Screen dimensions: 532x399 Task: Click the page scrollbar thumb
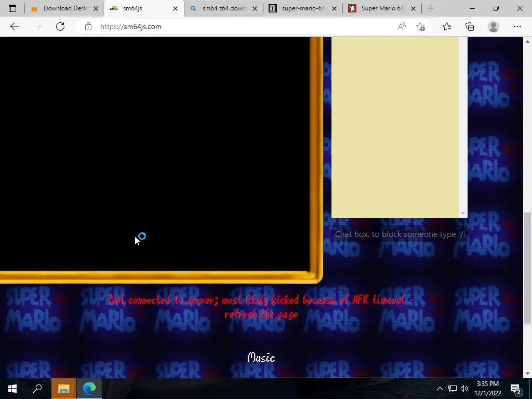click(527, 268)
